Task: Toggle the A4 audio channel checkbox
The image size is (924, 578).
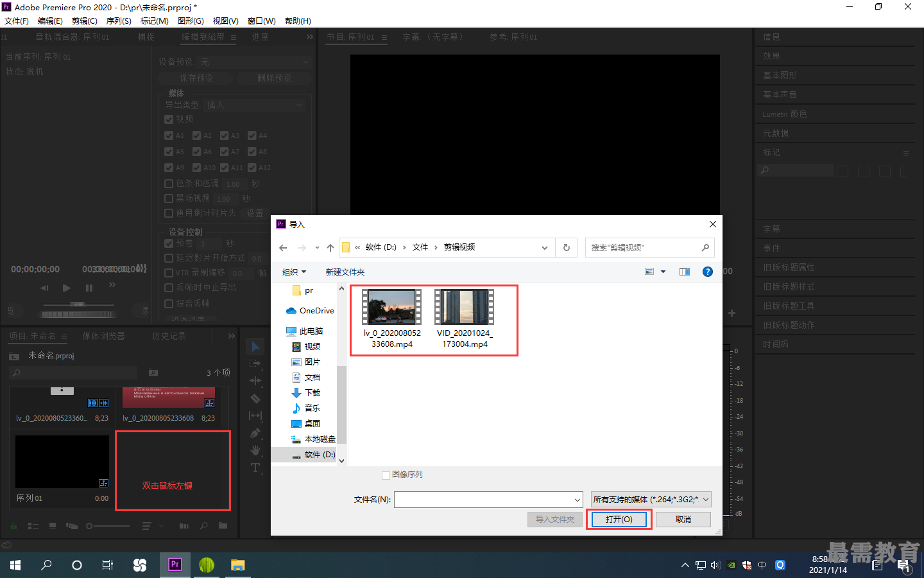Action: pos(252,136)
